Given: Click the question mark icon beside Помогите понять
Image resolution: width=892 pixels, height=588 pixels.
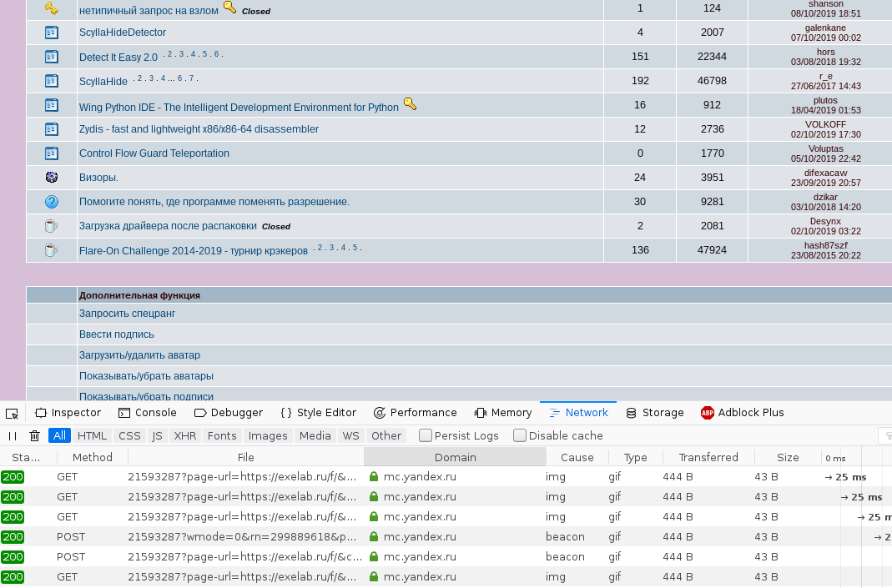Looking at the screenshot, I should (51, 201).
